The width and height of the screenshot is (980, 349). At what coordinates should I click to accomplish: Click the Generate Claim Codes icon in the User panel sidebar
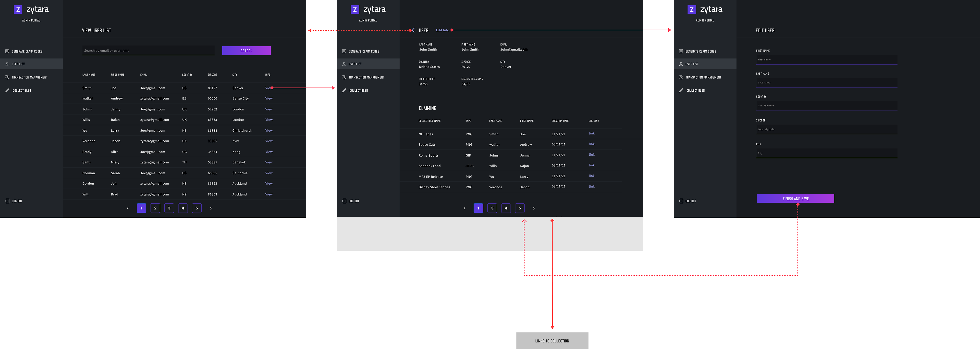(x=344, y=51)
